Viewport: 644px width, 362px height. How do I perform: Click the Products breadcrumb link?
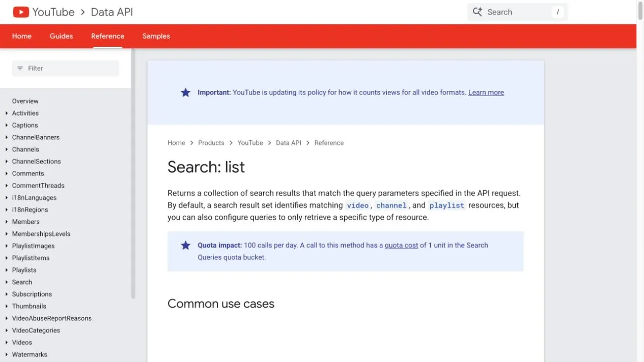tap(211, 143)
